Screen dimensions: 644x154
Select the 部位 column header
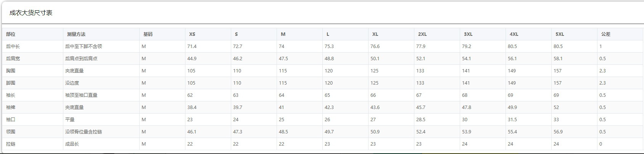point(11,34)
